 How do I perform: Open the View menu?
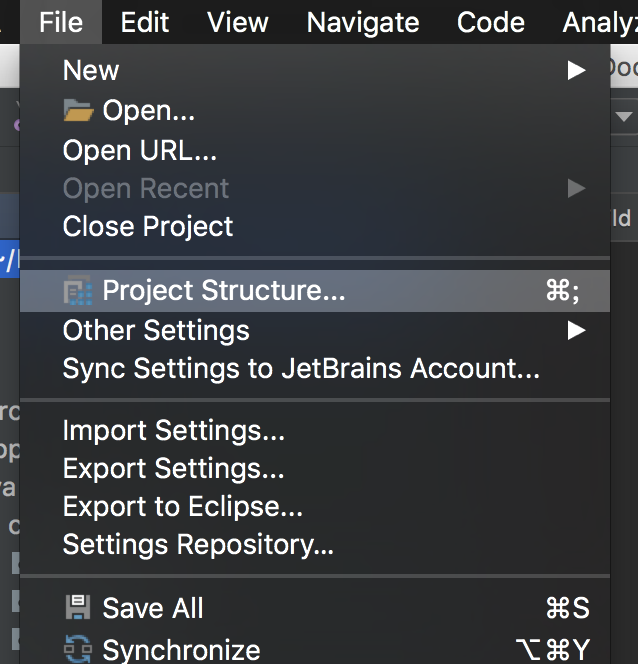click(x=237, y=22)
